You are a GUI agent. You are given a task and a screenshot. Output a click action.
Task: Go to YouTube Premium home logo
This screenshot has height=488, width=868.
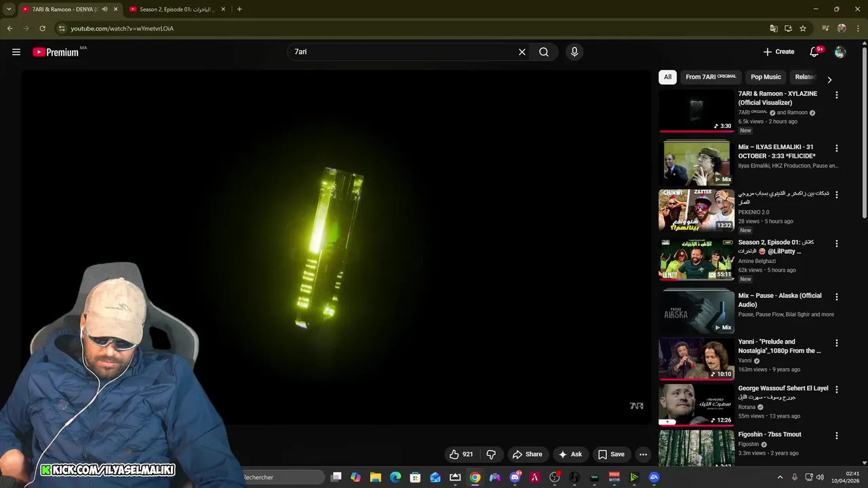(x=56, y=52)
